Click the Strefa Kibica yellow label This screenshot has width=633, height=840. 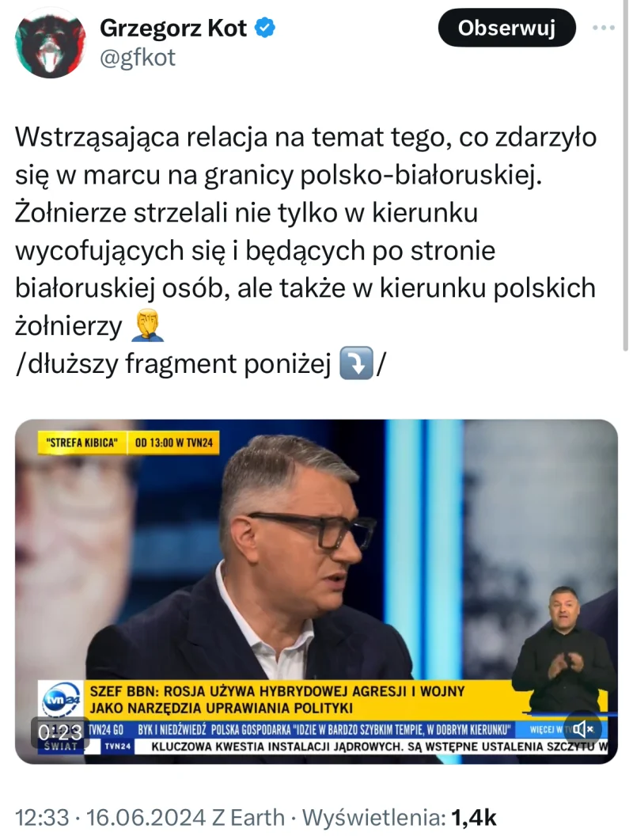coord(82,443)
